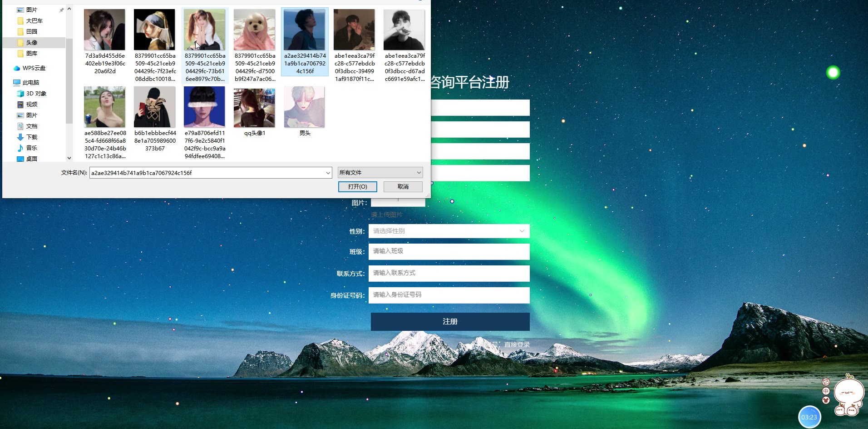Open the 桌面 desktop folder icon
868x429 pixels.
20,159
